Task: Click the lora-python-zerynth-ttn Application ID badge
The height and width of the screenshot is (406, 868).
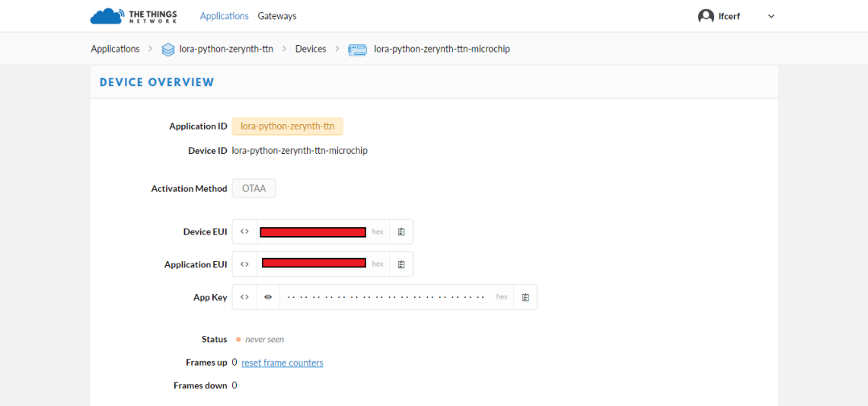Action: (x=287, y=126)
